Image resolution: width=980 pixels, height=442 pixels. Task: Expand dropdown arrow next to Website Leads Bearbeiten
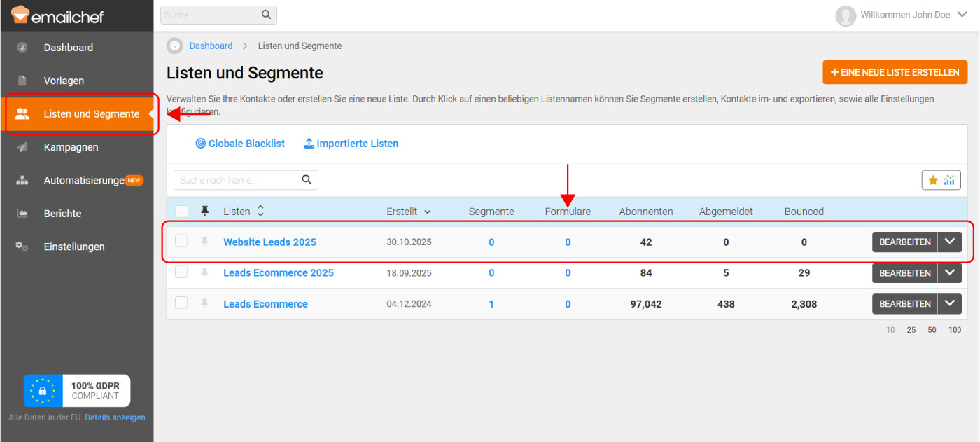pos(949,242)
